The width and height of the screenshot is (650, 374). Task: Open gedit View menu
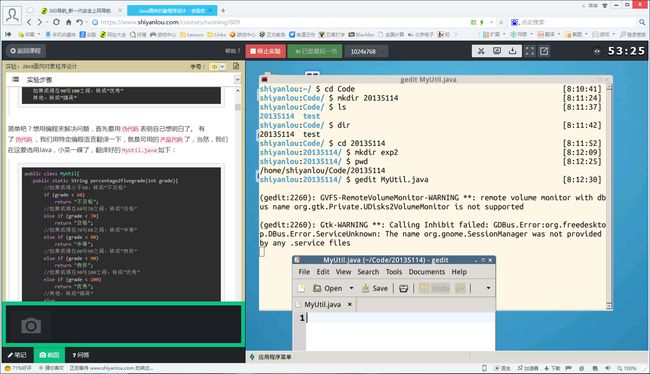click(343, 272)
